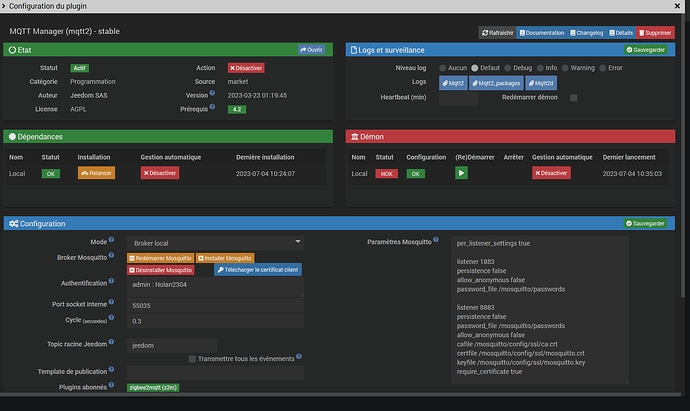Open the plugin Documentation
This screenshot has height=411, width=690.
point(544,33)
